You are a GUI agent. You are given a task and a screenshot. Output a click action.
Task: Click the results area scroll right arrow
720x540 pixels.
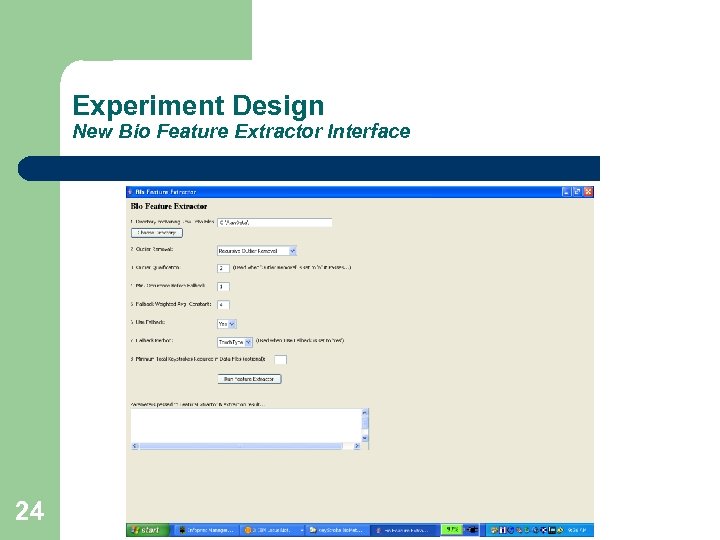[x=357, y=446]
